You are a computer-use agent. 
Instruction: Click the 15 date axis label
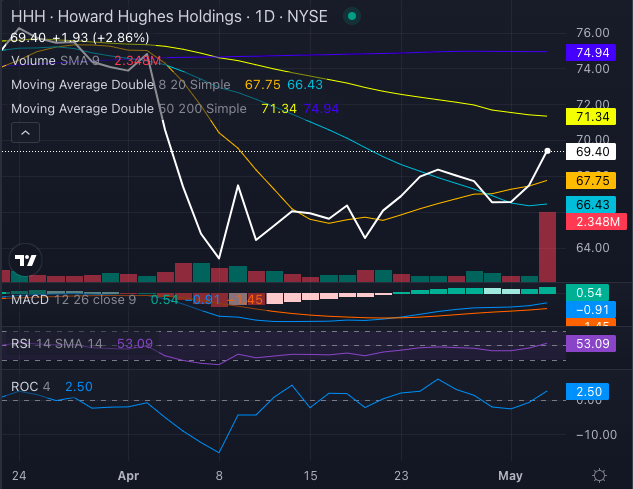click(x=310, y=476)
